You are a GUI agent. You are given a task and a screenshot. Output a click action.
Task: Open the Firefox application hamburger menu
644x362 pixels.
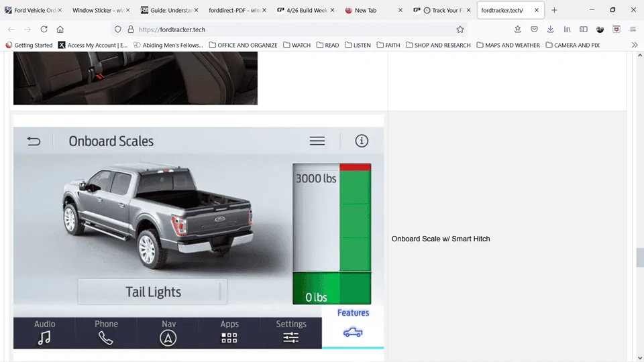[633, 29]
